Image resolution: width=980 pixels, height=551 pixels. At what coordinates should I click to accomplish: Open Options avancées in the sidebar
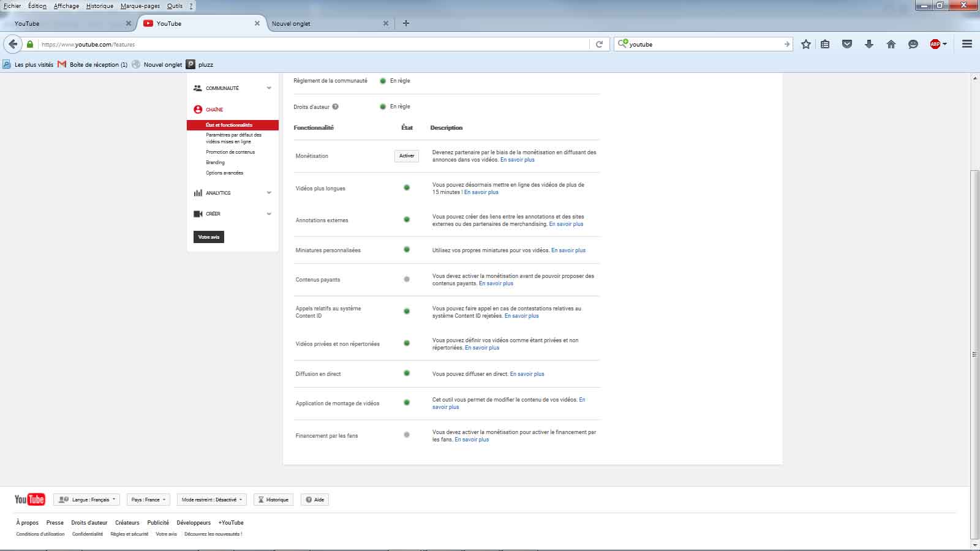[x=224, y=173]
